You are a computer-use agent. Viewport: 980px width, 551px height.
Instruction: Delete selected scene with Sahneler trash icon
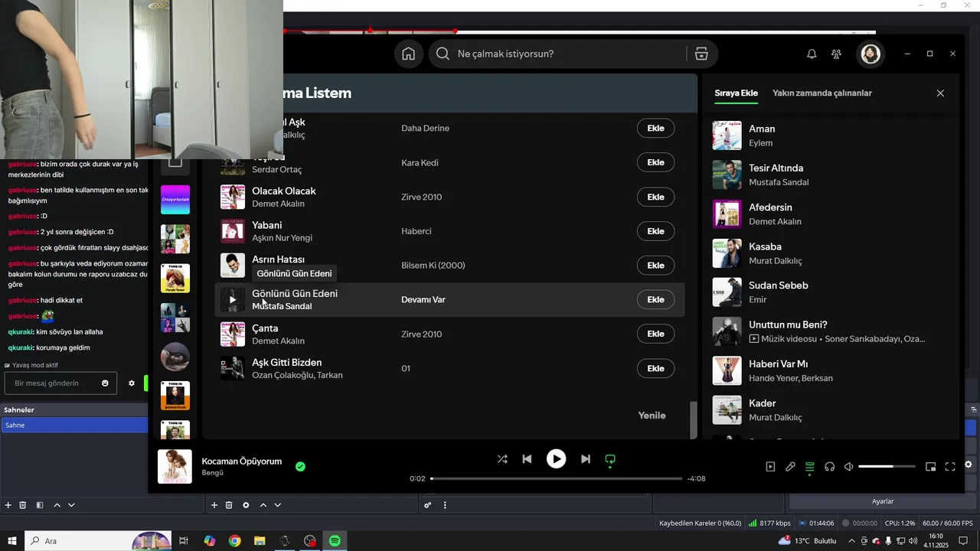click(x=23, y=505)
